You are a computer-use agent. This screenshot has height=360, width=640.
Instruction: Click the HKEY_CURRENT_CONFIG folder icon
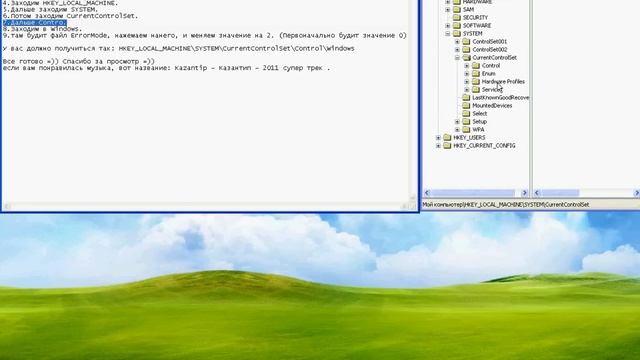coord(447,145)
